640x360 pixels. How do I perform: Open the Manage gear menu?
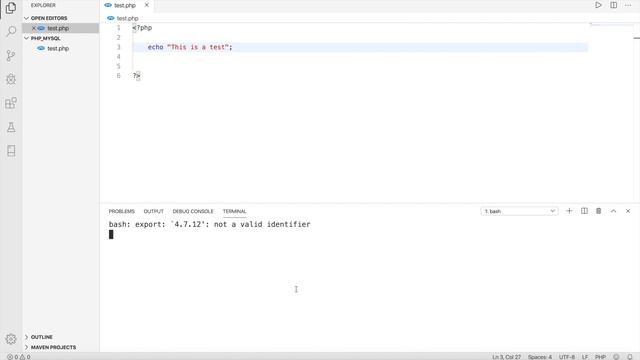pyautogui.click(x=11, y=339)
